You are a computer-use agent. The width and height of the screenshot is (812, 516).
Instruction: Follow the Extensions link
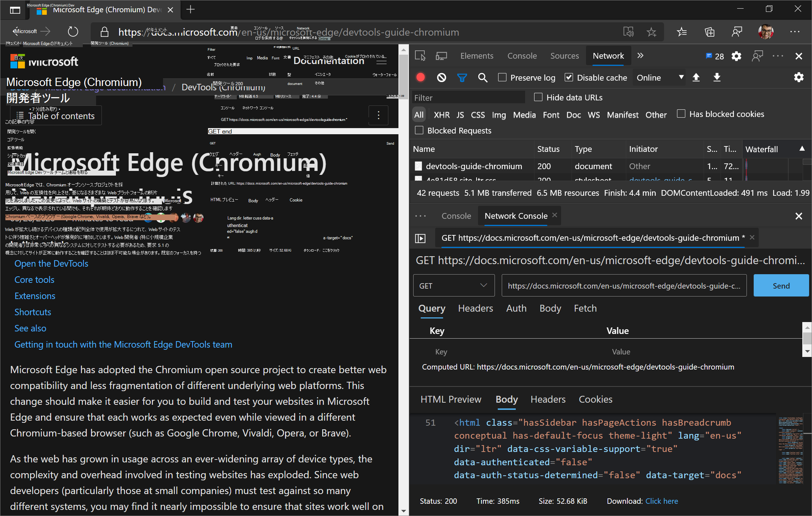[x=35, y=296]
